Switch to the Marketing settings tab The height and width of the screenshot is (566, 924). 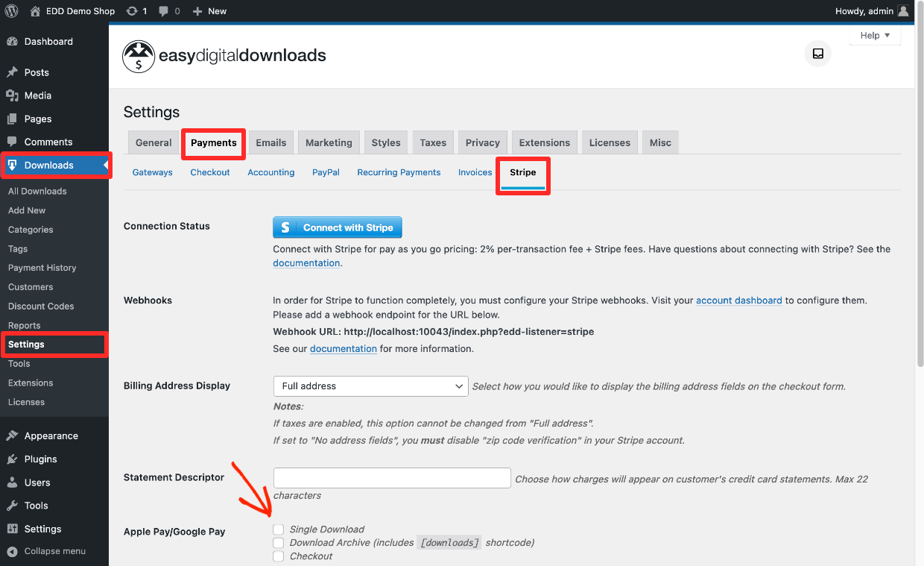[329, 142]
